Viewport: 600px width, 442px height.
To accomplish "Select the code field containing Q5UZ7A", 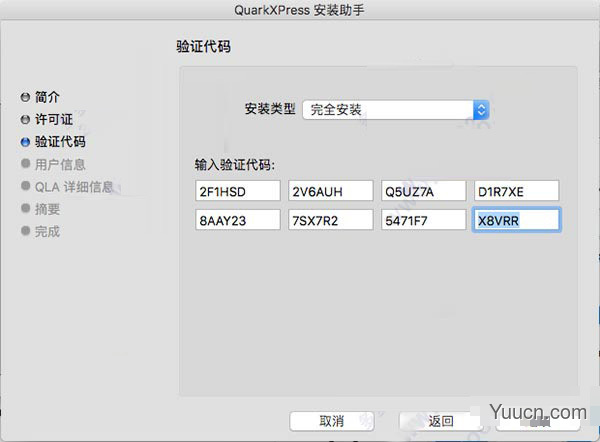I will pos(424,191).
